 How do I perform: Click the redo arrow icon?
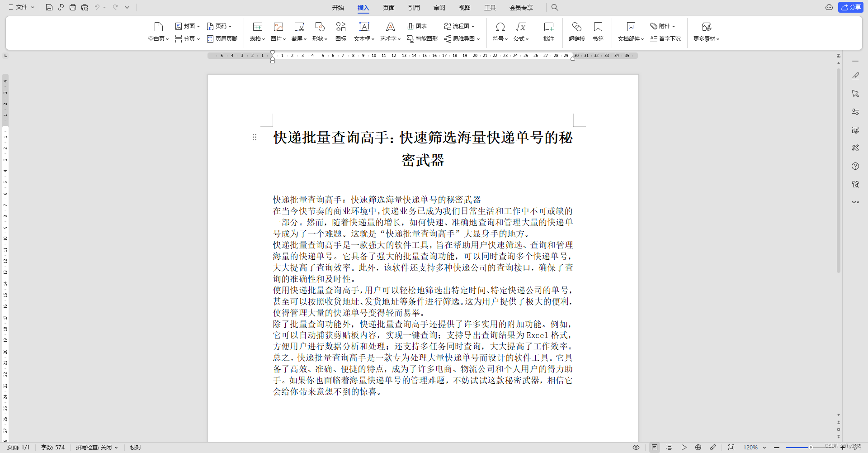[x=115, y=7]
